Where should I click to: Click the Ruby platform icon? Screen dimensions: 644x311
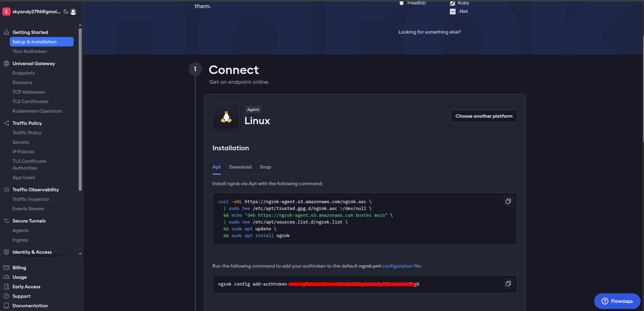pos(453,3)
